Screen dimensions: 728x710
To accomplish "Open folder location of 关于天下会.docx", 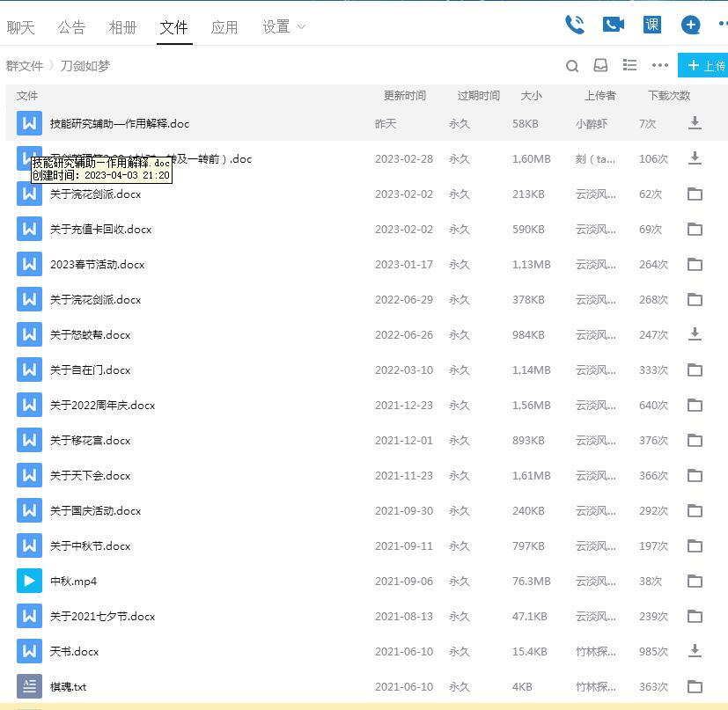I will coord(695,475).
